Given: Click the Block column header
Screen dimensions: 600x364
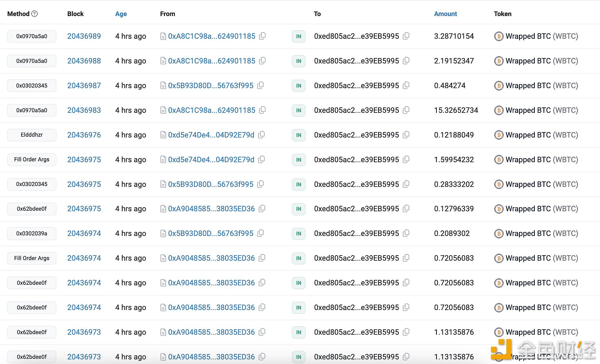Looking at the screenshot, I should click(x=76, y=14).
